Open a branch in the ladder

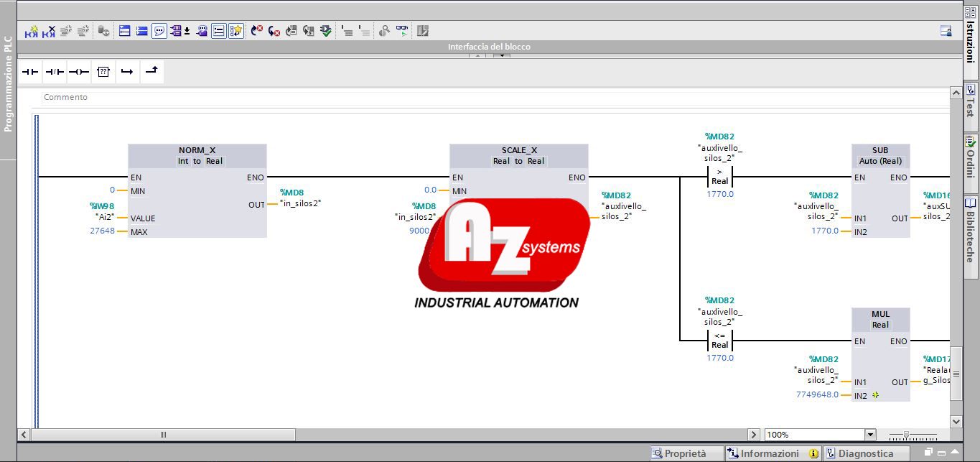coord(127,72)
